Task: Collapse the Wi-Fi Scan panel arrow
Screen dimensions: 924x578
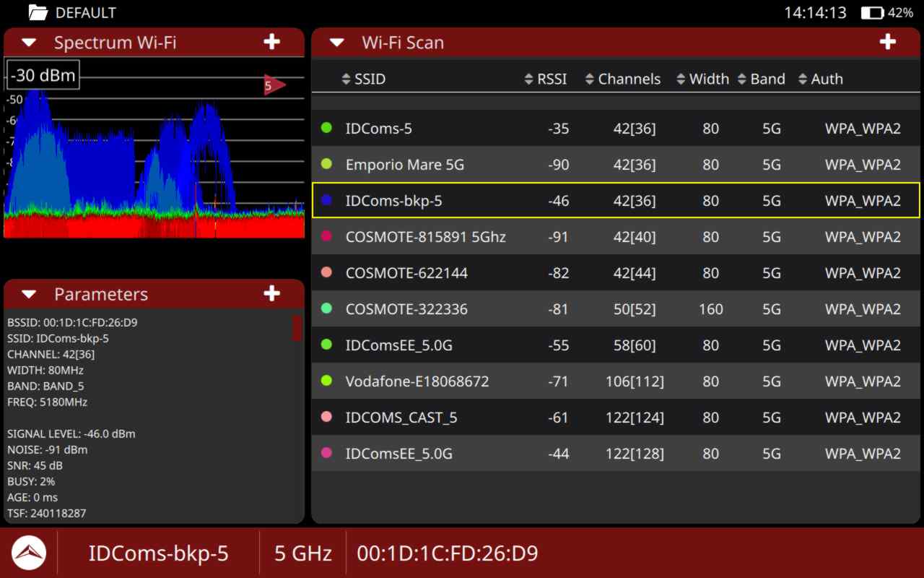Action: click(x=336, y=42)
